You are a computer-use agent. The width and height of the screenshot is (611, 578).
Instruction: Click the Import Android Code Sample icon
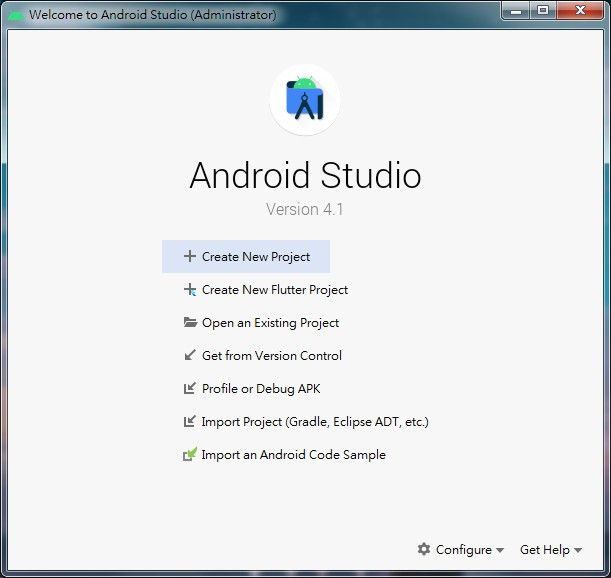coord(190,454)
